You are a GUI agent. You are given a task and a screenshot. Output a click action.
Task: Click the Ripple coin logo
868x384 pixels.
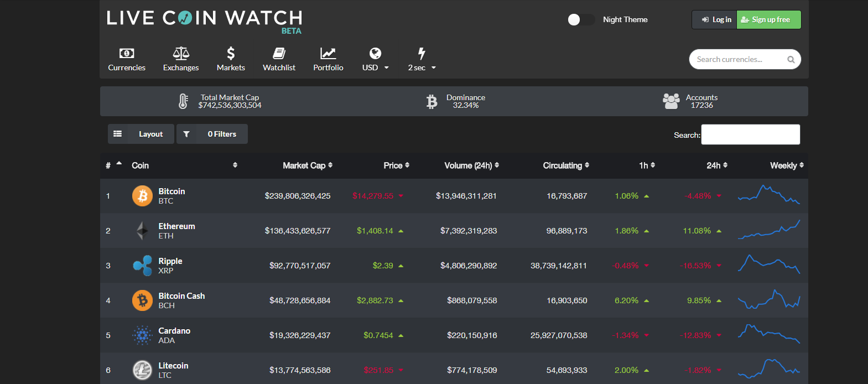pos(142,266)
